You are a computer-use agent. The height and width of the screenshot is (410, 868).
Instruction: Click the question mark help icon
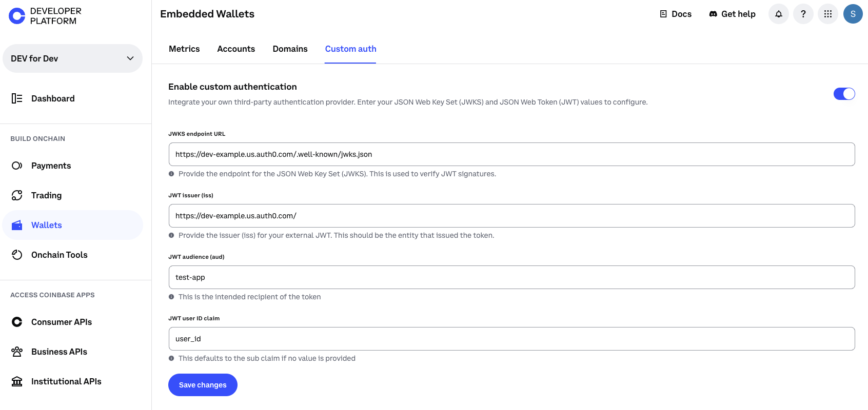pyautogui.click(x=803, y=14)
